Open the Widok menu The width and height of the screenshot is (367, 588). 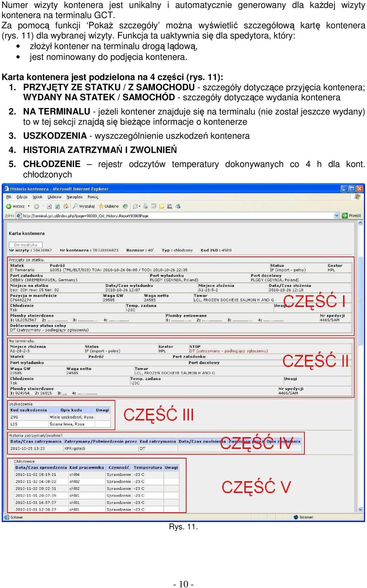[x=37, y=197]
